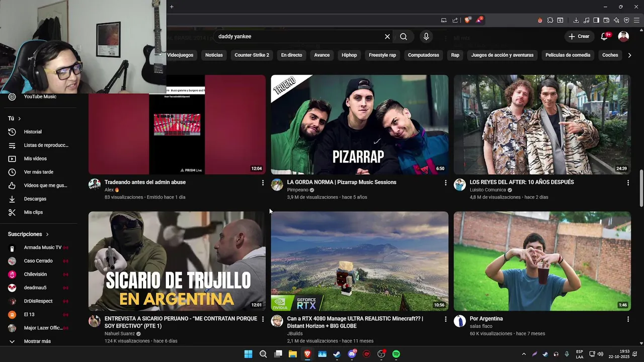Select the En directo filter chip

coord(292,55)
